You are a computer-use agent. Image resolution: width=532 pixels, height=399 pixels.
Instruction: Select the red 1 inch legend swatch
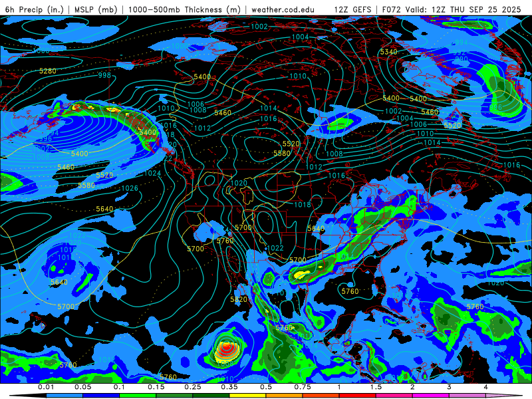click(x=358, y=396)
